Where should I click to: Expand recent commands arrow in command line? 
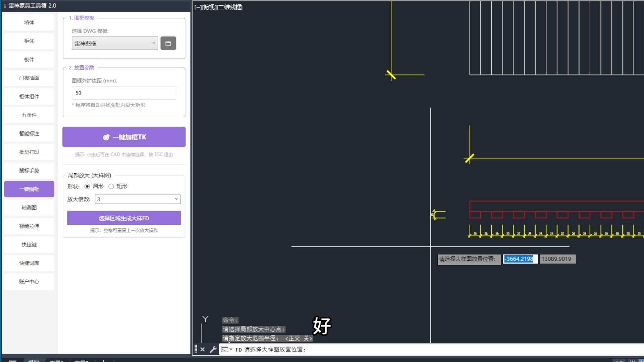coord(231,349)
